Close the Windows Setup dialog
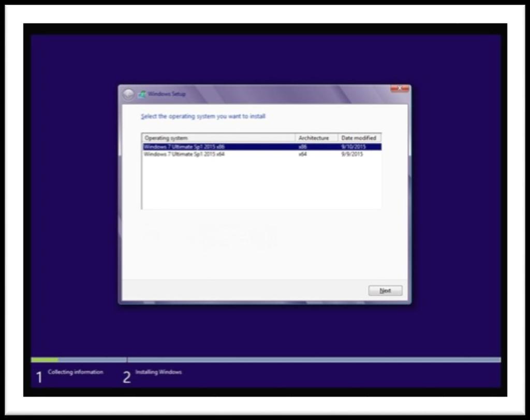Viewport: 530px width, 420px height. click(400, 89)
